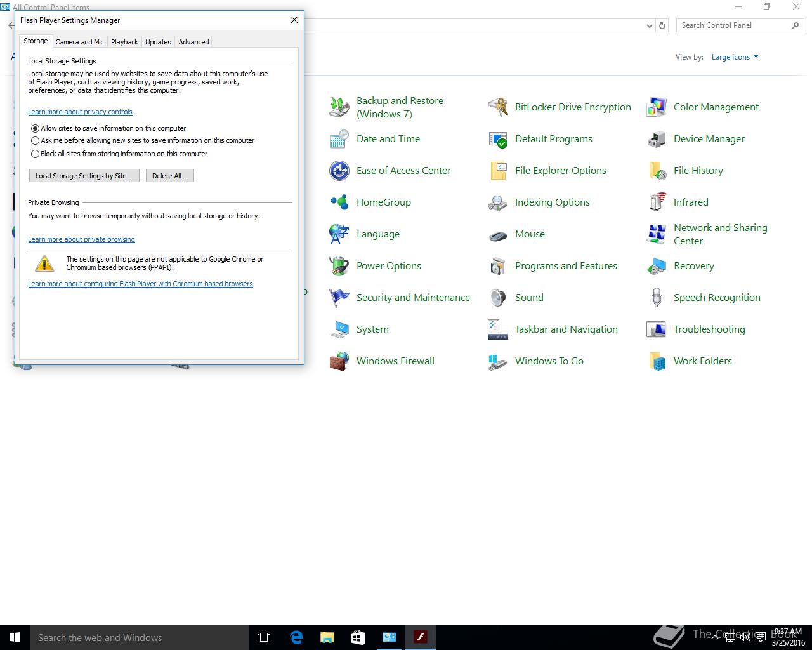Switch to the Advanced tab

click(193, 42)
